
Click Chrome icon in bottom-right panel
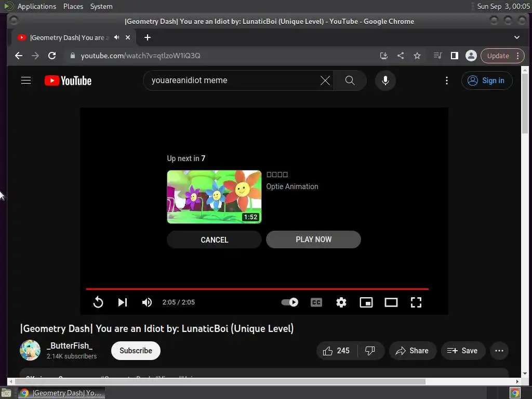515,393
